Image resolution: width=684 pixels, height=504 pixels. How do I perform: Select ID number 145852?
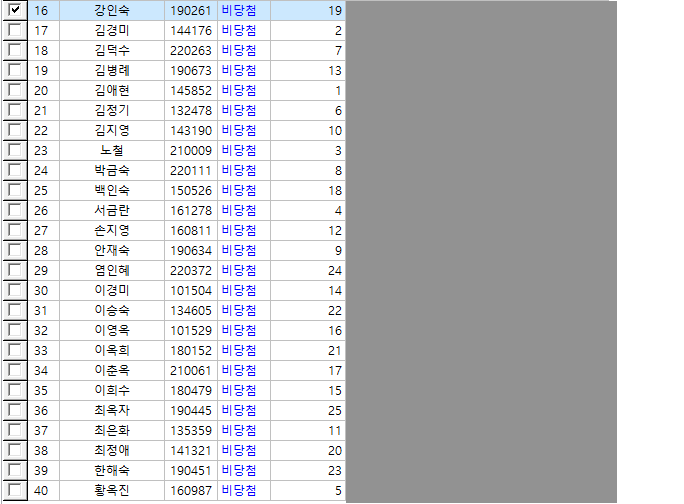pyautogui.click(x=191, y=90)
